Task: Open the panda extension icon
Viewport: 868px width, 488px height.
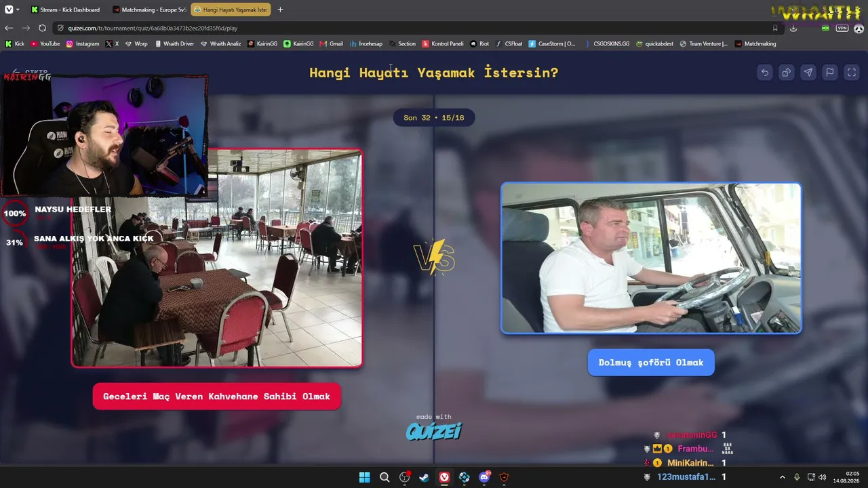Action: pos(859,28)
